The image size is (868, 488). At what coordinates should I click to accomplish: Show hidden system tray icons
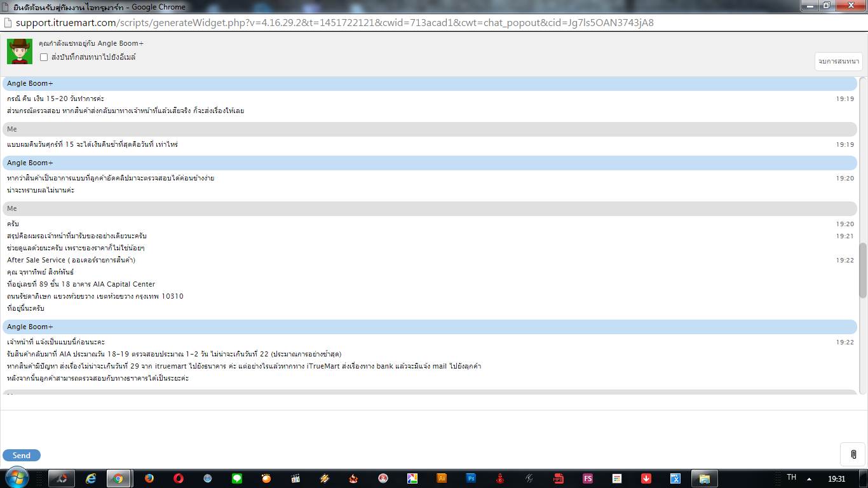tap(809, 479)
